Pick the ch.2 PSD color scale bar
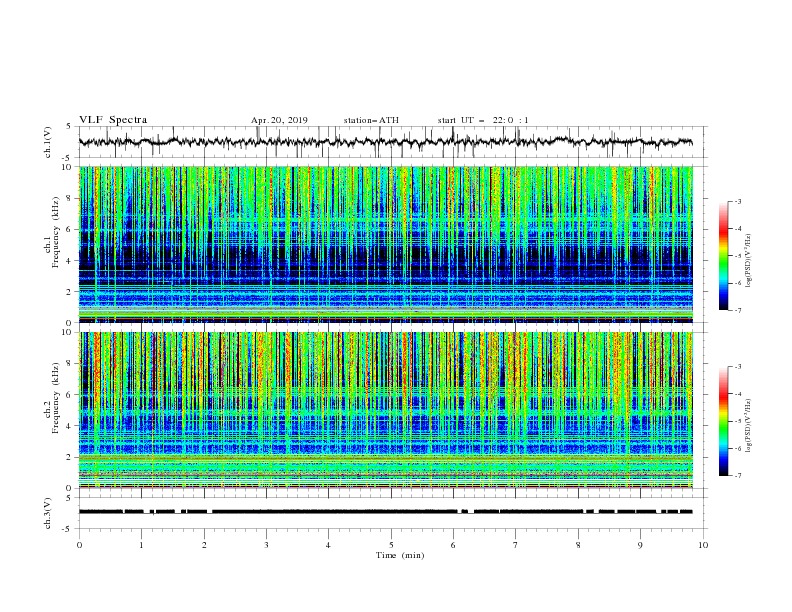 (723, 421)
